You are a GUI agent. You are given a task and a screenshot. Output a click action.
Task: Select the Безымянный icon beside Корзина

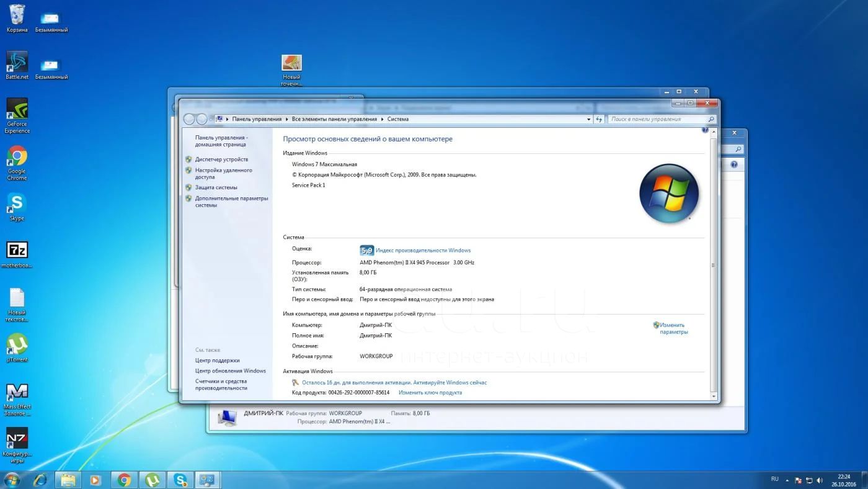tap(51, 21)
